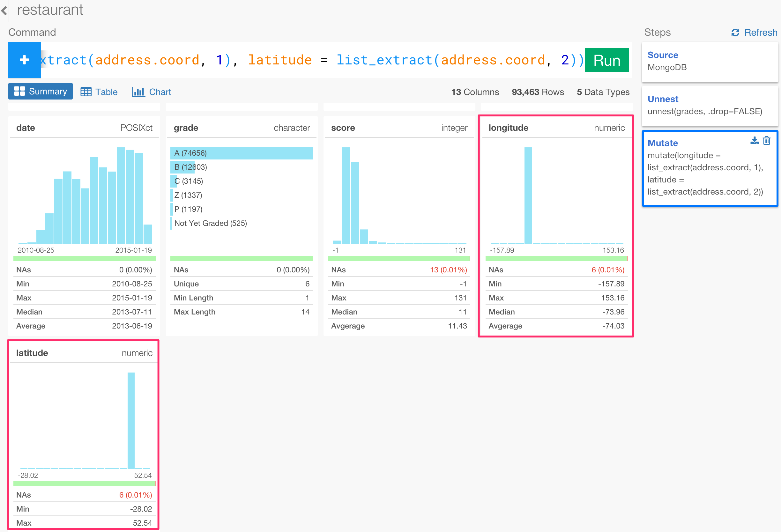Select the Unnest step

pyautogui.click(x=710, y=106)
